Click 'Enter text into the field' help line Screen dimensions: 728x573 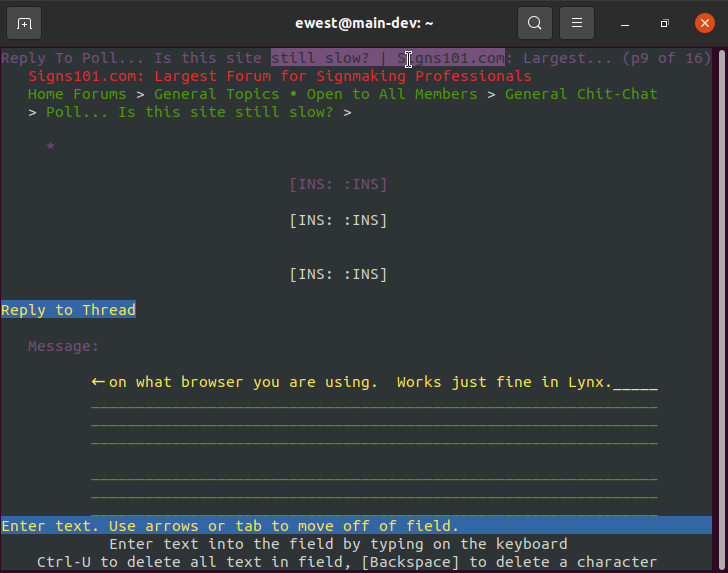(x=338, y=544)
